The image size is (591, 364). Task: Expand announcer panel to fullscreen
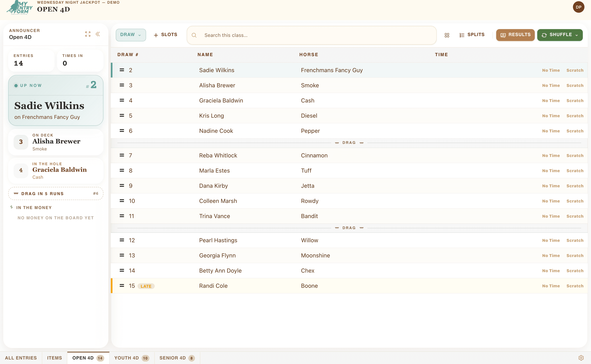click(x=88, y=34)
